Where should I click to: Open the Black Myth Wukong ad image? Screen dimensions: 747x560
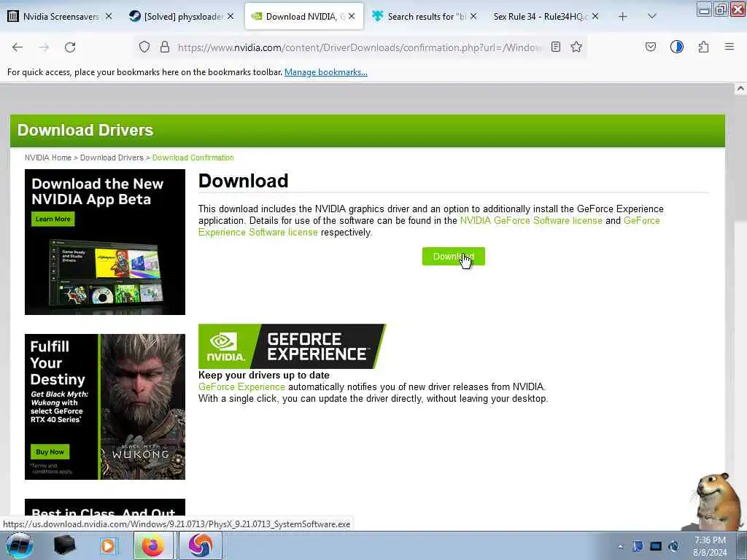(105, 407)
